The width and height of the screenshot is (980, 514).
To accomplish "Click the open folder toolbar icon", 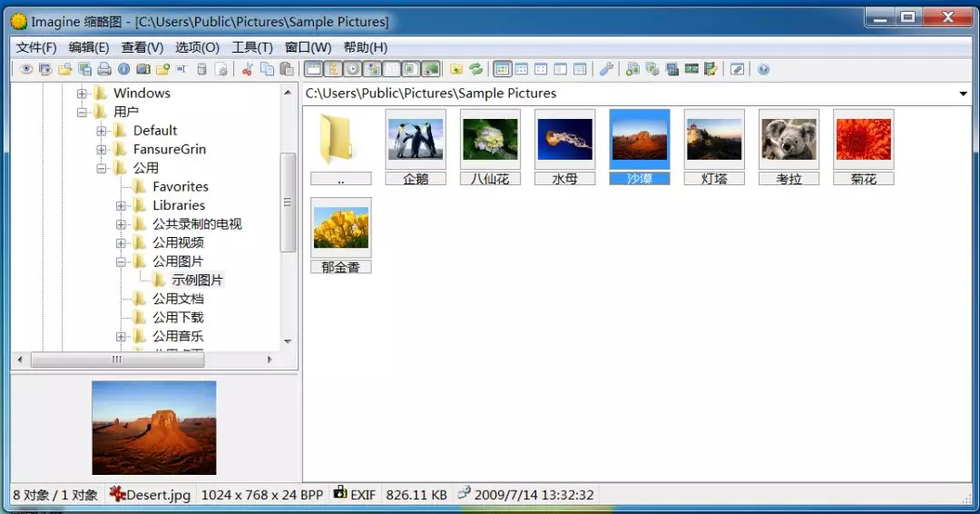I will [x=65, y=69].
